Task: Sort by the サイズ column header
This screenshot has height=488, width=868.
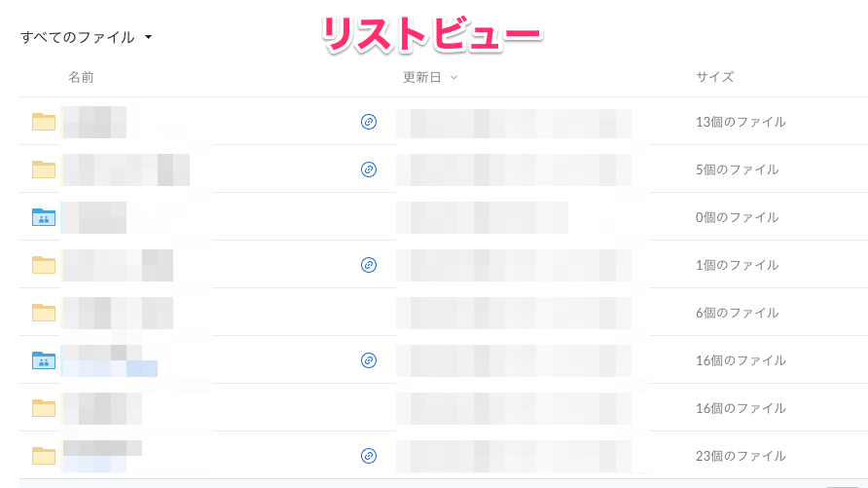Action: (714, 77)
